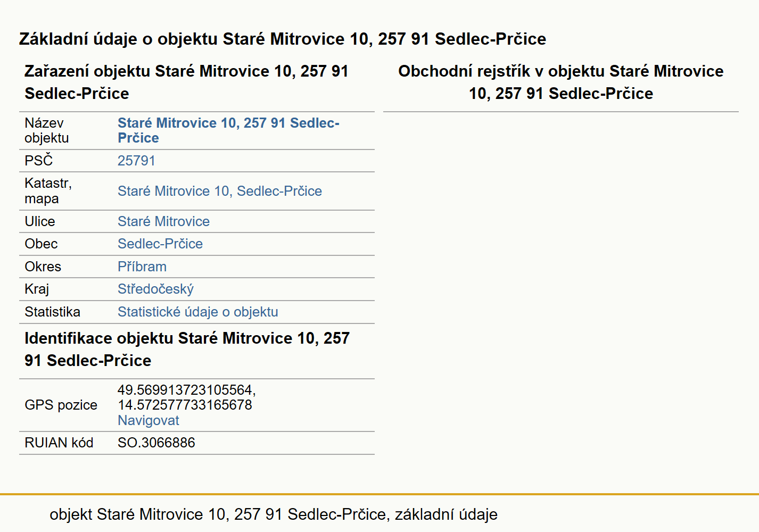Open the Středočeský region link
This screenshot has width=759, height=532.
(155, 289)
